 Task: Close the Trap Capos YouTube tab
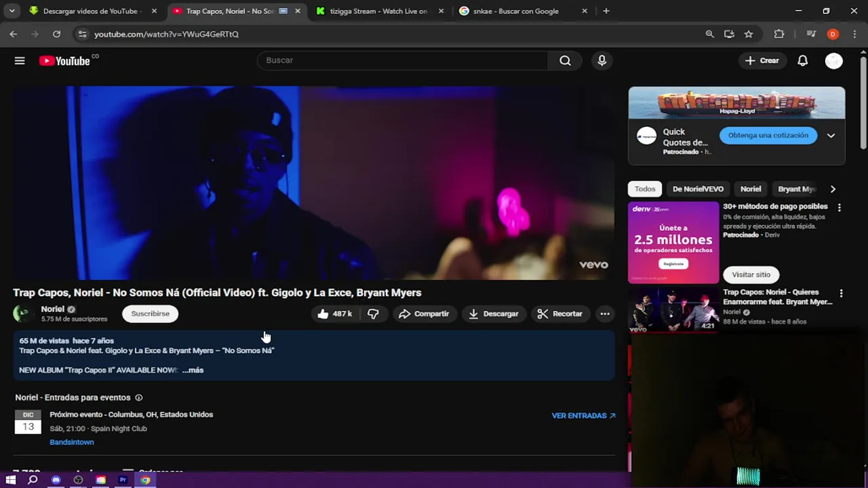click(x=297, y=11)
